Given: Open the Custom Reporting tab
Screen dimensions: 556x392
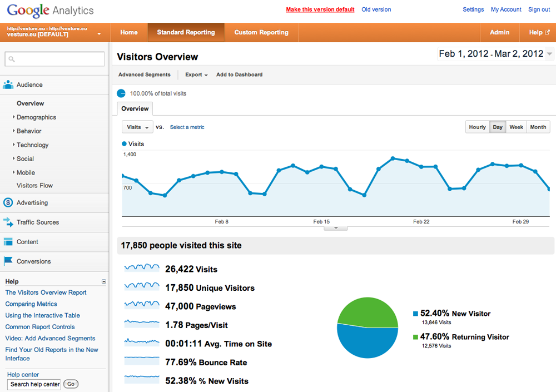Looking at the screenshot, I should pos(261,32).
